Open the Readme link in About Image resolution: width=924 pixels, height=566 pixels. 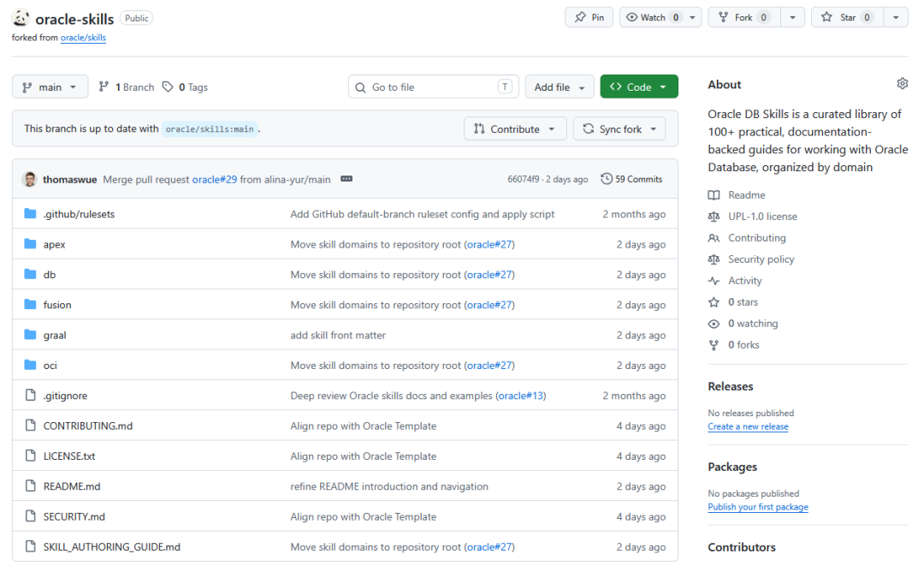(747, 194)
